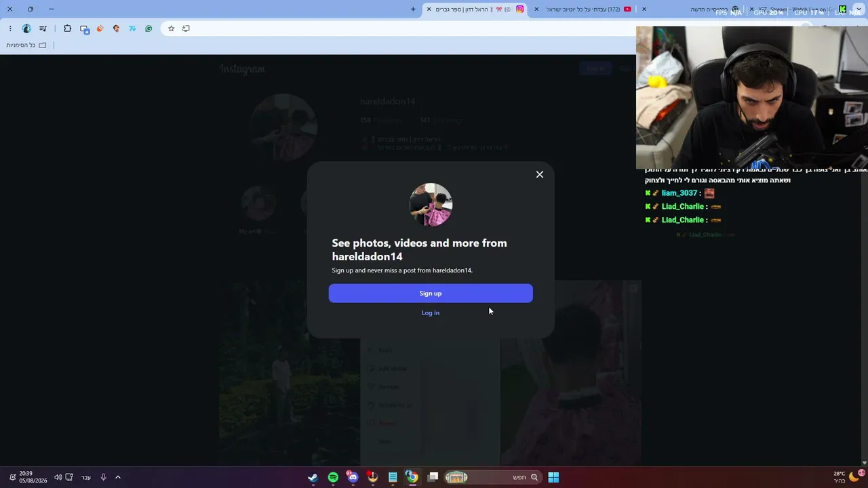
Task: Click the blue Sign up button
Action: [431, 293]
